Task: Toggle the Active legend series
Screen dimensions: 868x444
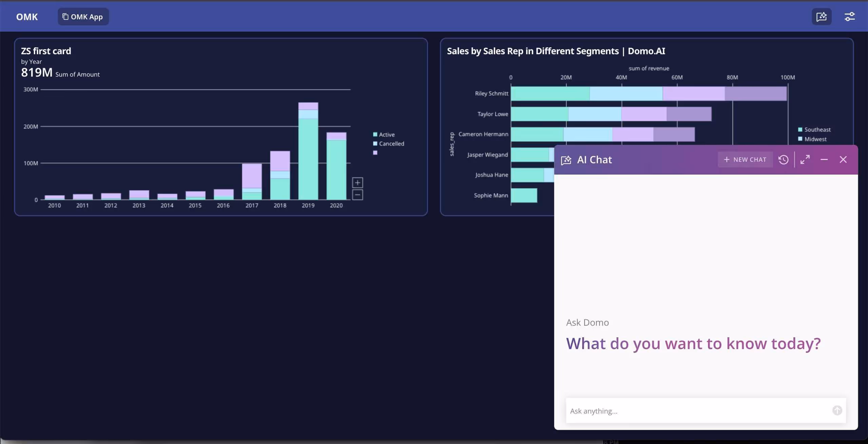Action: pyautogui.click(x=386, y=135)
